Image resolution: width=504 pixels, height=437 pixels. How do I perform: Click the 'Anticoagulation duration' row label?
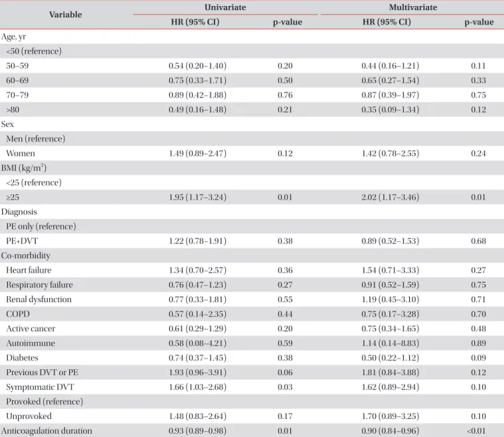[46, 431]
